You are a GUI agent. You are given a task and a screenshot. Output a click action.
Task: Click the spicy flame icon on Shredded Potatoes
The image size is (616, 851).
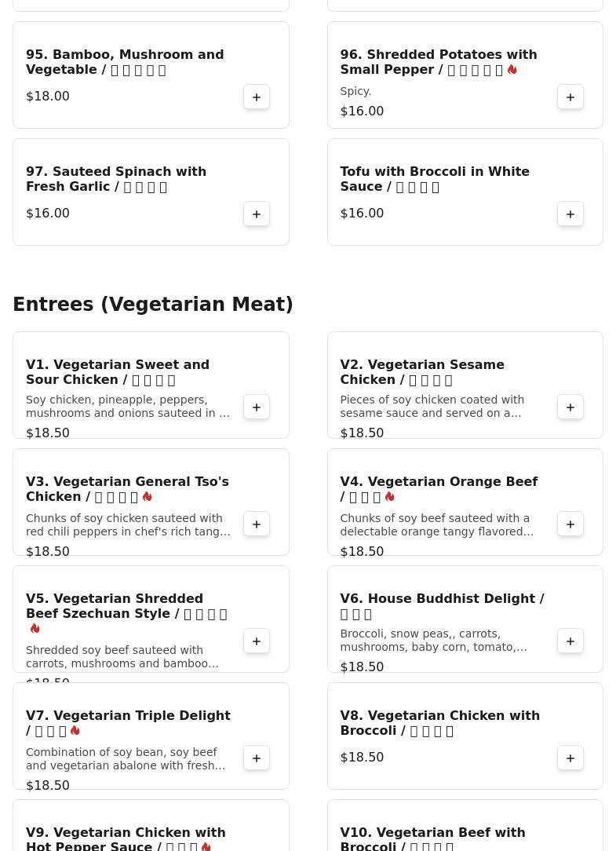coord(512,69)
